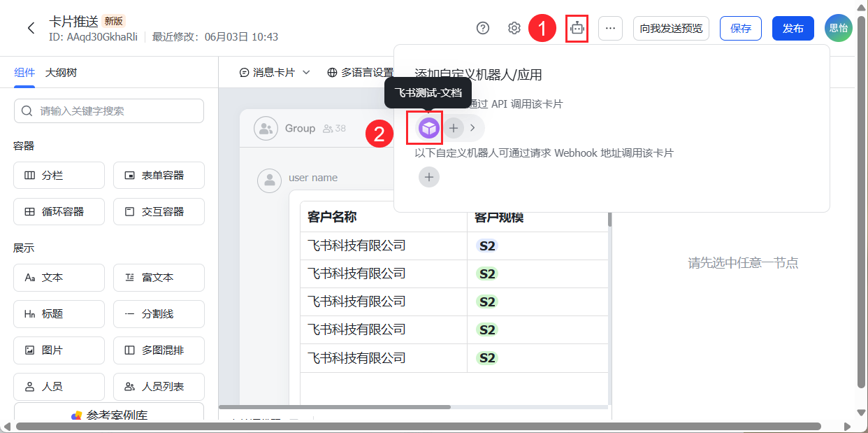Open the 参考案例库 button
The image size is (868, 433).
point(109,413)
